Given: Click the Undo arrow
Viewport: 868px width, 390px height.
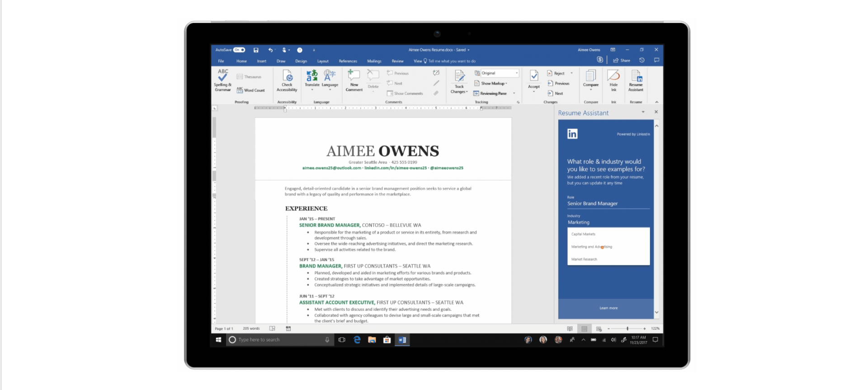Looking at the screenshot, I should point(270,50).
